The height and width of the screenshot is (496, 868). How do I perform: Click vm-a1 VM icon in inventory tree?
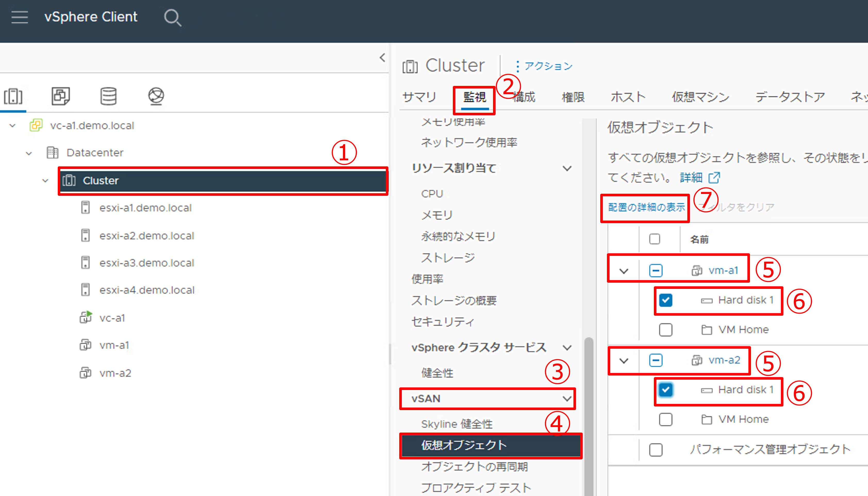[86, 345]
